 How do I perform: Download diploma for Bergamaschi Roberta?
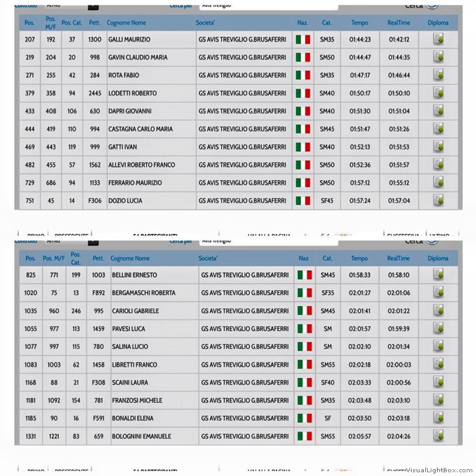pyautogui.click(x=438, y=293)
